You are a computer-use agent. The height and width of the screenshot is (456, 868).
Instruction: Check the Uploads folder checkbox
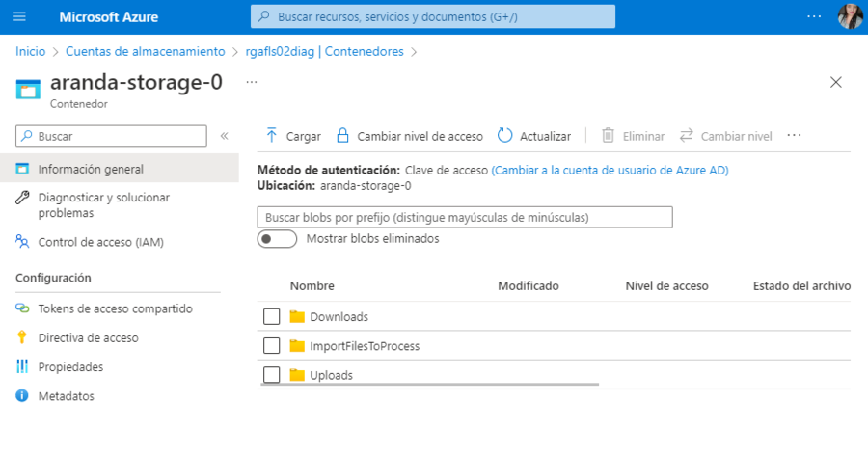point(271,375)
